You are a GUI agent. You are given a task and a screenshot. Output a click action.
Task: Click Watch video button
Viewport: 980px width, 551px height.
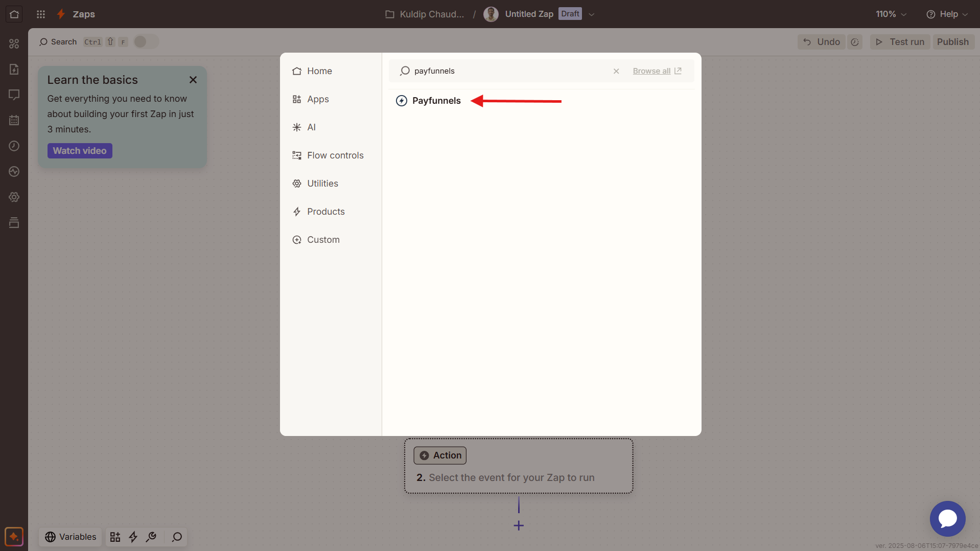[x=80, y=151]
